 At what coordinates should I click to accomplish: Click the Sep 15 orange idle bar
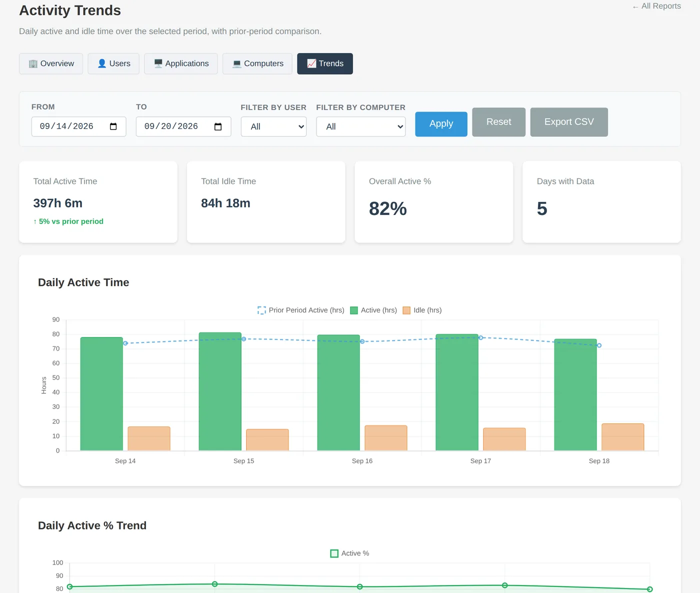(267, 440)
